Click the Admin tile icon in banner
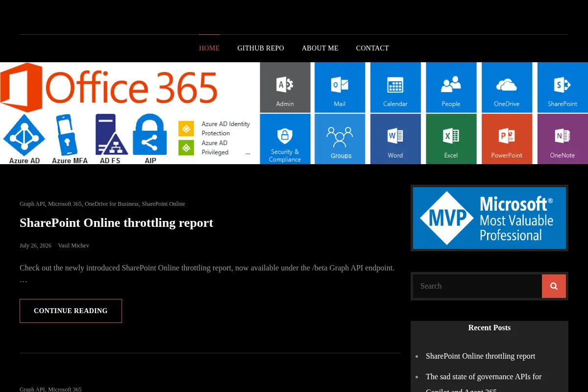The image size is (588, 392). [285, 84]
